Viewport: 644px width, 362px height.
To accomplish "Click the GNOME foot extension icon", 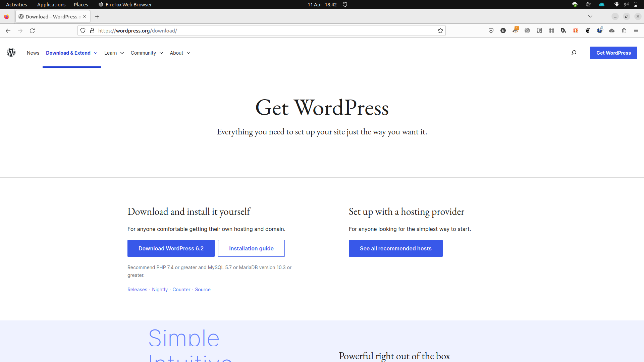I will point(588,31).
